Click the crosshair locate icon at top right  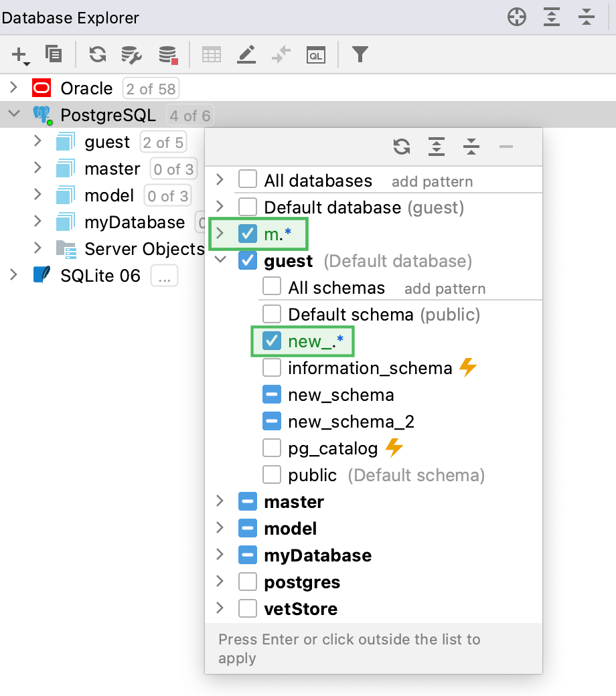516,17
